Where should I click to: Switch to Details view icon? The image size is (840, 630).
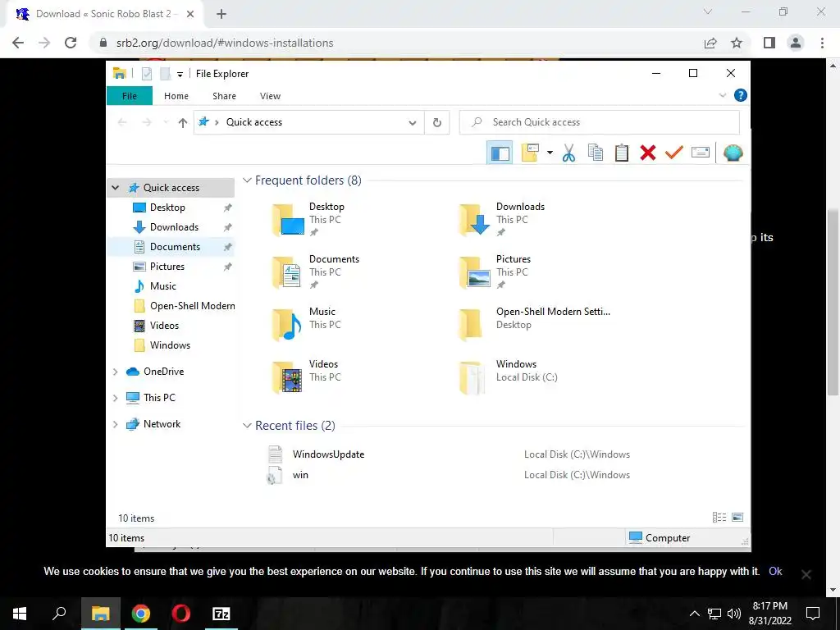[719, 518]
